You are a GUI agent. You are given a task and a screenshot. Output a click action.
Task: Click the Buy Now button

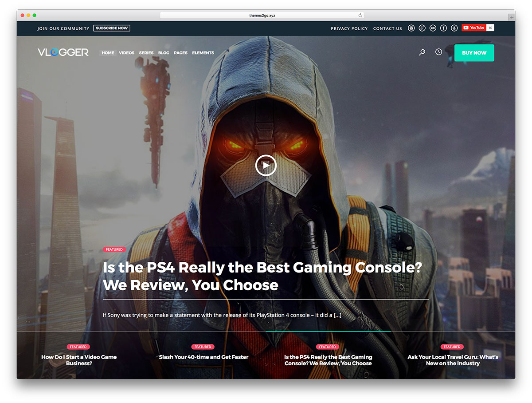[474, 53]
